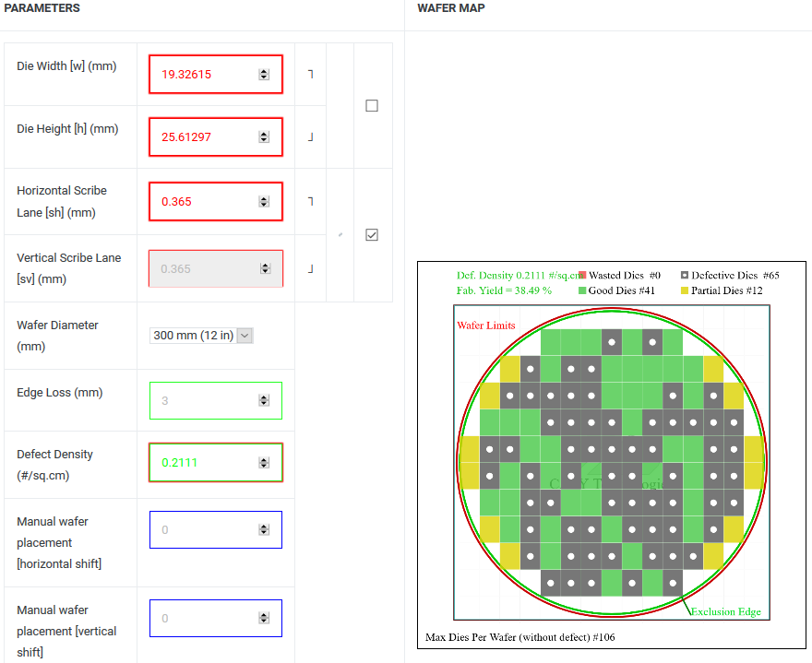Use the Horizontal Scribe Lane spinner
The width and height of the screenshot is (812, 663).
click(264, 201)
